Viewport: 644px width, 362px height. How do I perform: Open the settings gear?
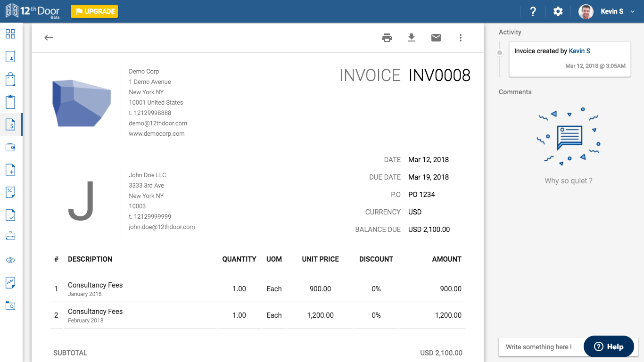coord(558,11)
